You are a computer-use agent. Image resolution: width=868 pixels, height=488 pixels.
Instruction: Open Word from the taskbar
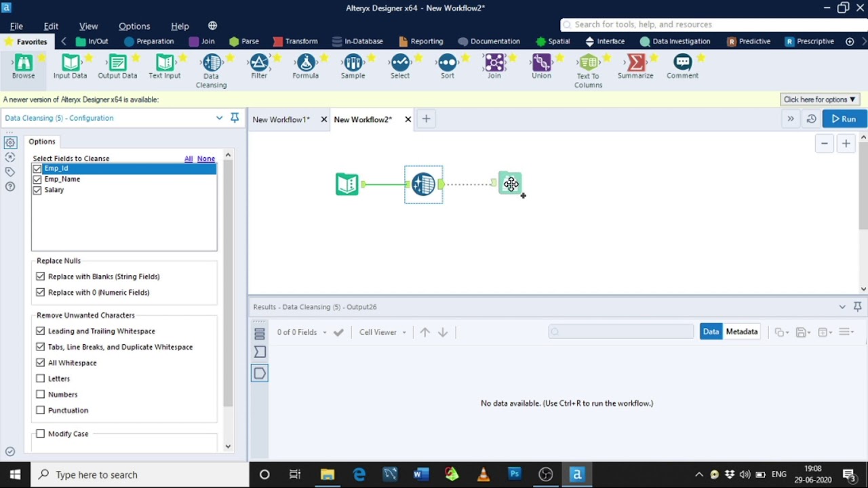tap(421, 474)
